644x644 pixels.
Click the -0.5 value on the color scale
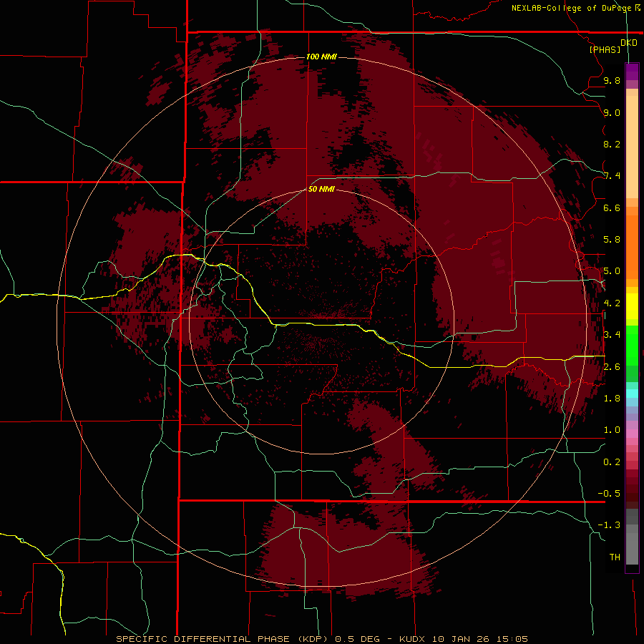pyautogui.click(x=609, y=494)
